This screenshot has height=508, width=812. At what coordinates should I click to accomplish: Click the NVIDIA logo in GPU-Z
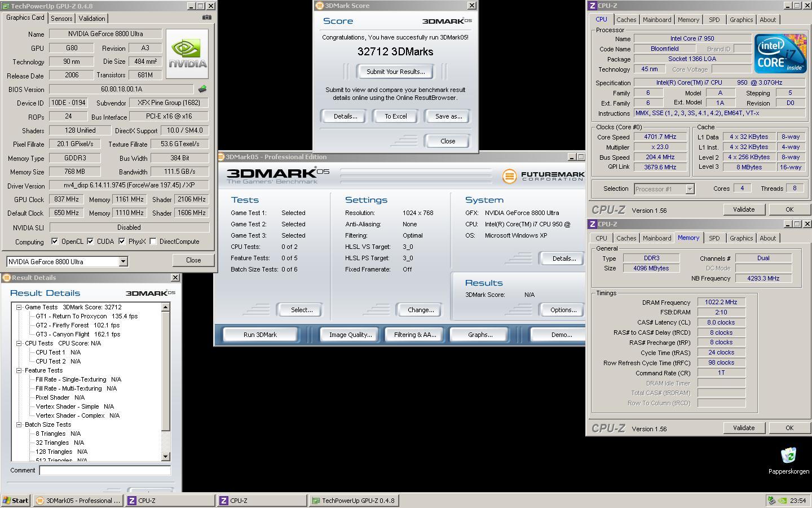click(187, 54)
